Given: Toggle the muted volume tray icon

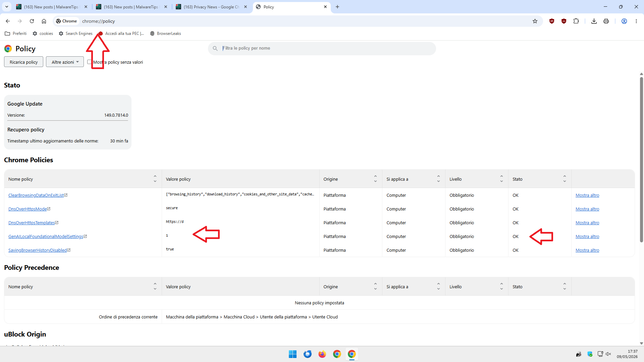Looking at the screenshot, I should [x=608, y=354].
